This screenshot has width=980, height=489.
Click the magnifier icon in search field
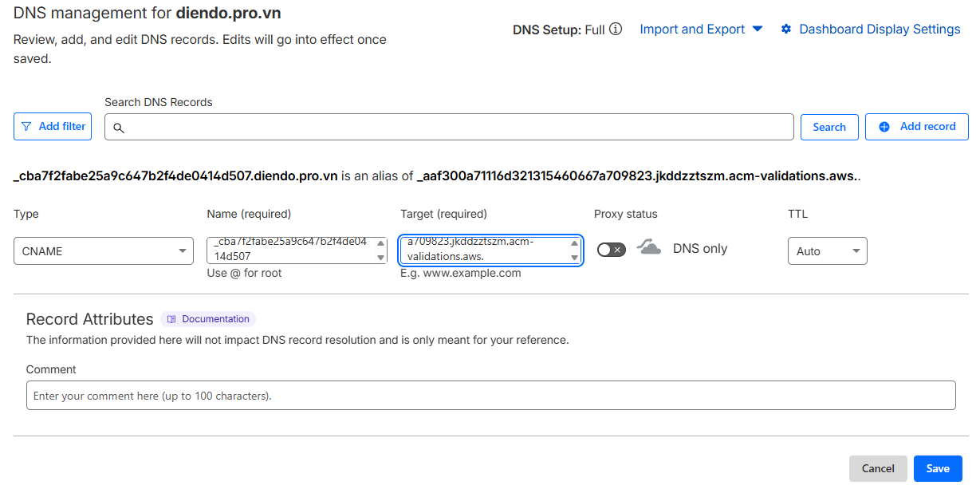click(119, 128)
